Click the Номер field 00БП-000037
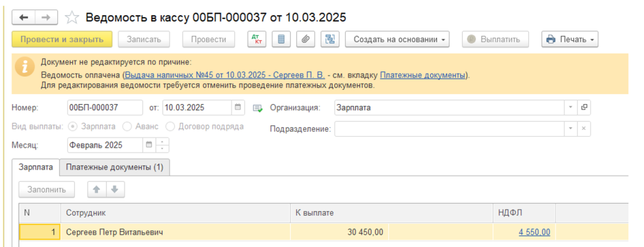 [105, 108]
